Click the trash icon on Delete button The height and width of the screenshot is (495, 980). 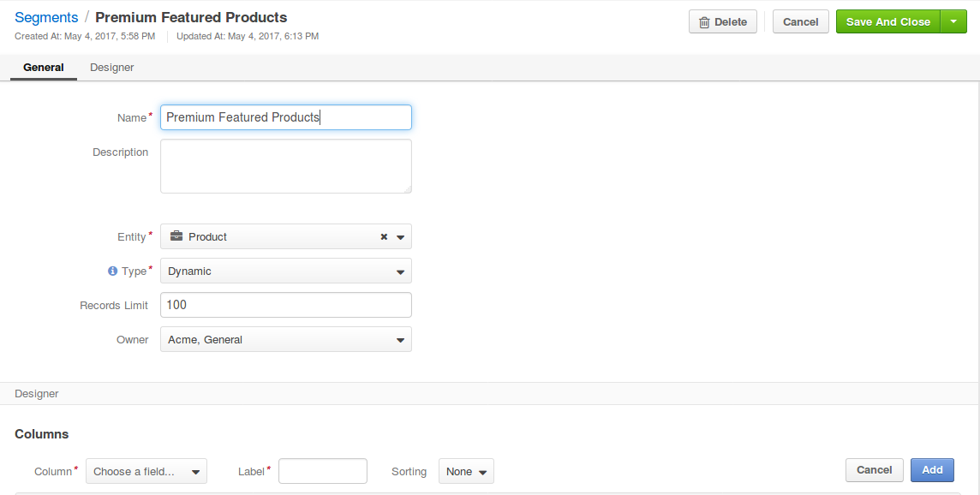(x=704, y=22)
